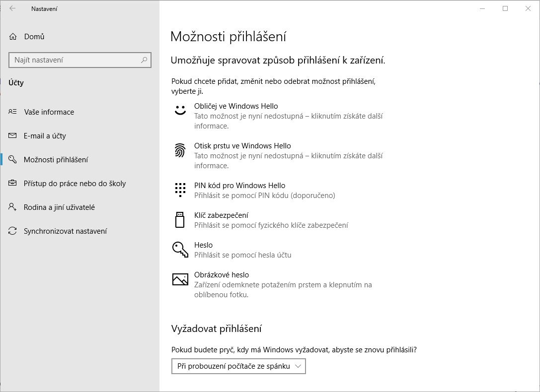Click the USB security key icon
Image resolution: width=540 pixels, height=392 pixels.
180,220
